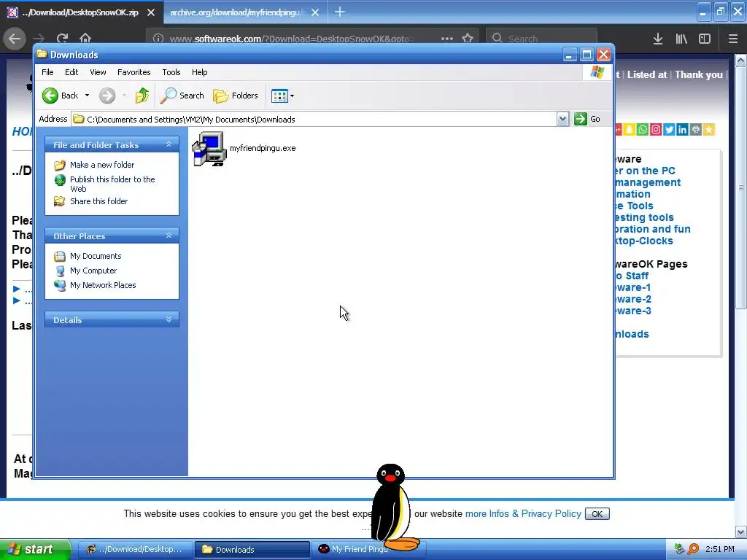Click the Go button next to Address
The height and width of the screenshot is (560, 747).
tap(587, 119)
